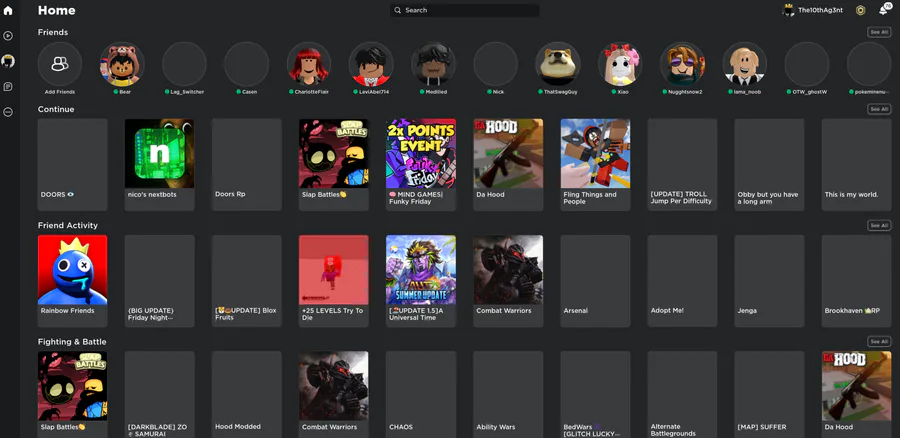Open messages icon in left sidebar
Image resolution: width=900 pixels, height=438 pixels.
click(8, 87)
